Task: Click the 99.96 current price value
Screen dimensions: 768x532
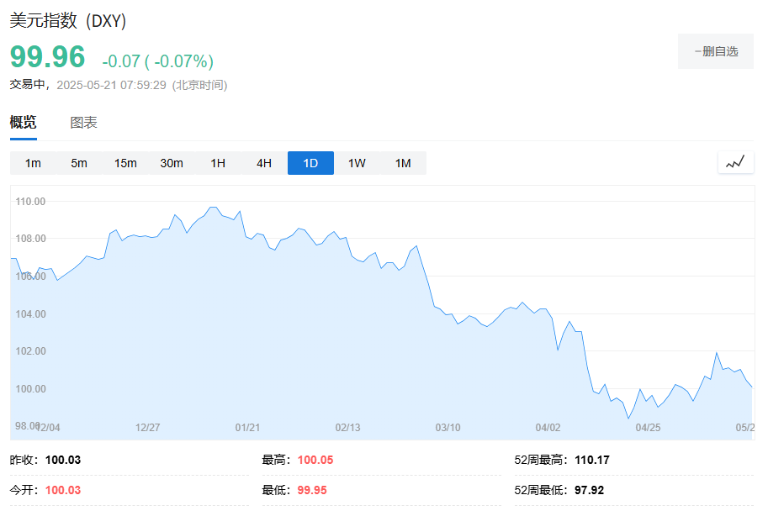Action: (x=48, y=57)
